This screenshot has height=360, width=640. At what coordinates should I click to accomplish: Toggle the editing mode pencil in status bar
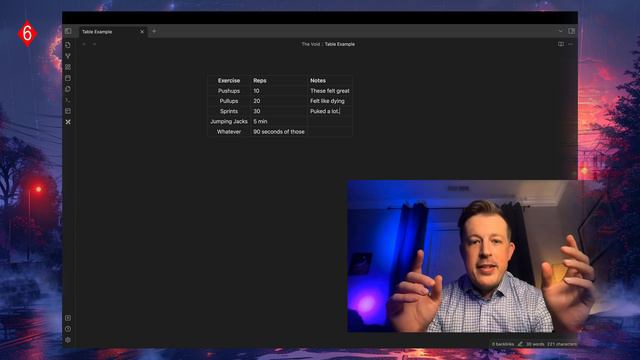520,344
